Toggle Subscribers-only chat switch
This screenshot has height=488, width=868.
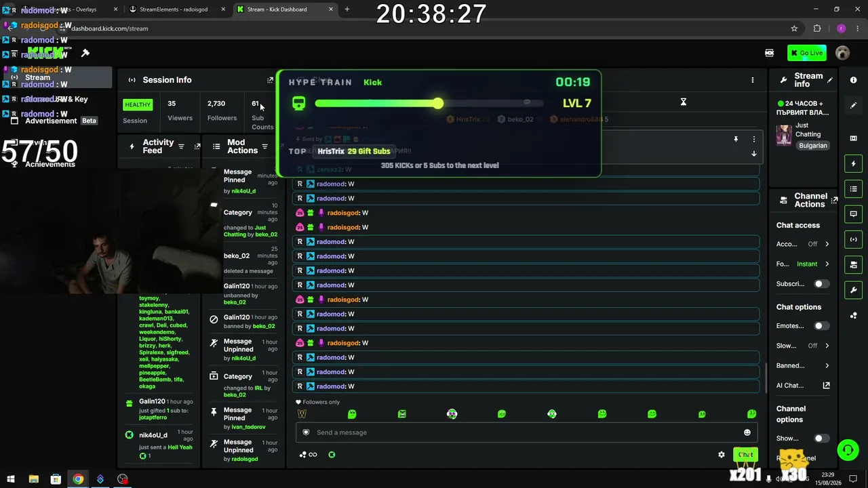[821, 284]
